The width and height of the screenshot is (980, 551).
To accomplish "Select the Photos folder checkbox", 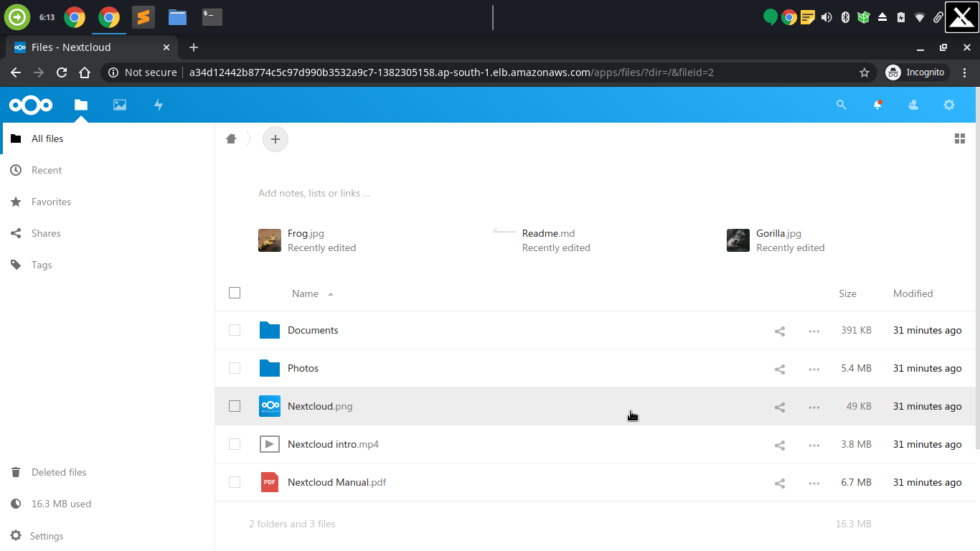I will tap(235, 368).
